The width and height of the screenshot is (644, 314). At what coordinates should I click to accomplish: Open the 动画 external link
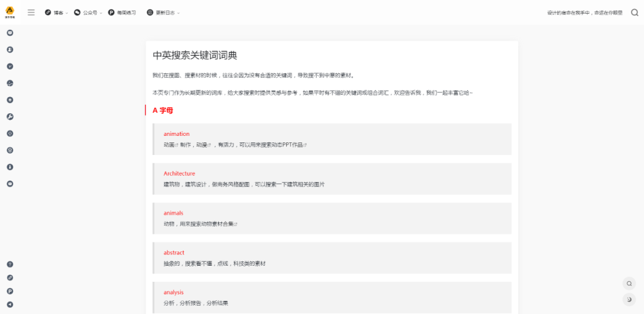171,145
